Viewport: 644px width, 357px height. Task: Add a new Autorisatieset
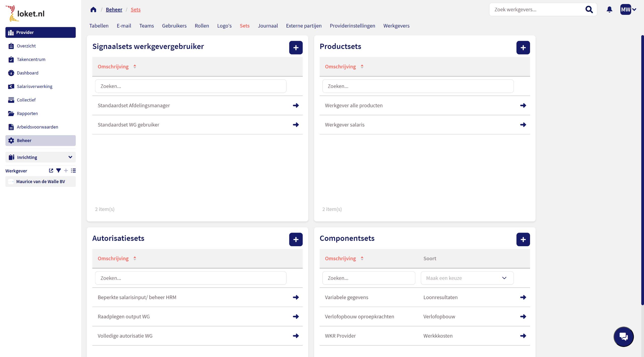[296, 239]
